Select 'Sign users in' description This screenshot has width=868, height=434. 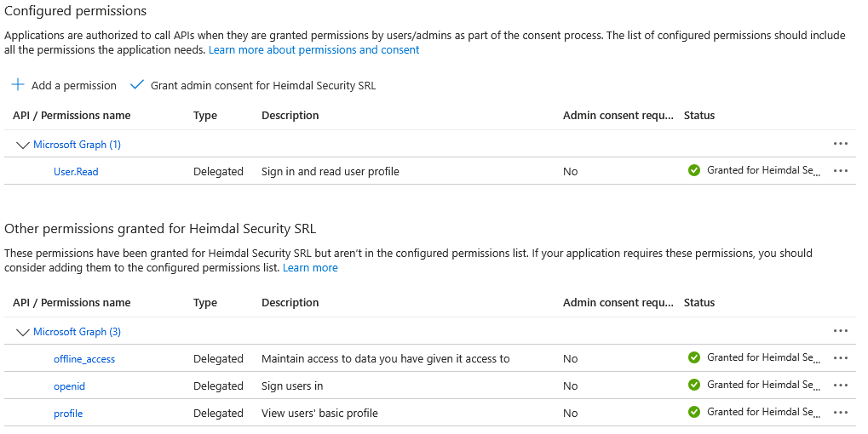292,385
